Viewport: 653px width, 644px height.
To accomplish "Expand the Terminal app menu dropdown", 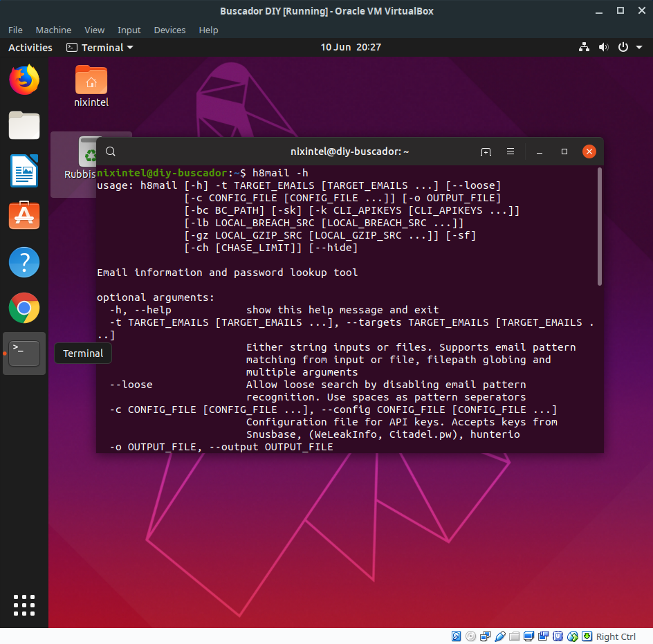I will tap(100, 48).
